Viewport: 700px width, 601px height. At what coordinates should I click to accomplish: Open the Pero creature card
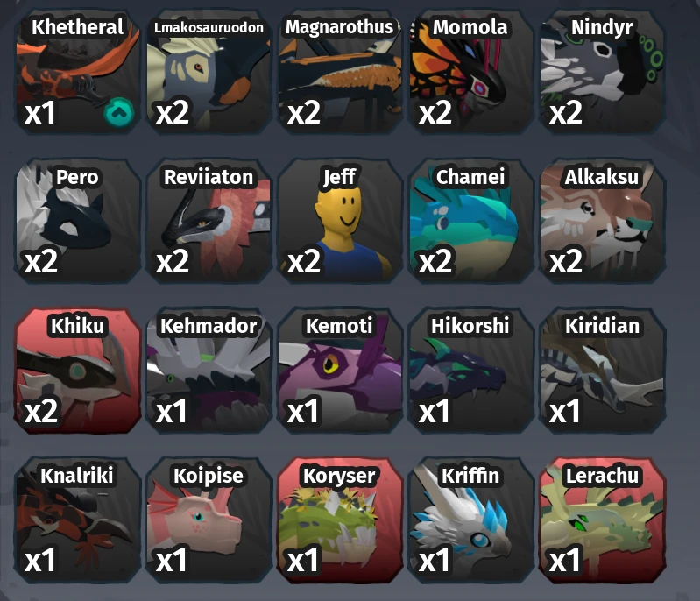click(77, 221)
